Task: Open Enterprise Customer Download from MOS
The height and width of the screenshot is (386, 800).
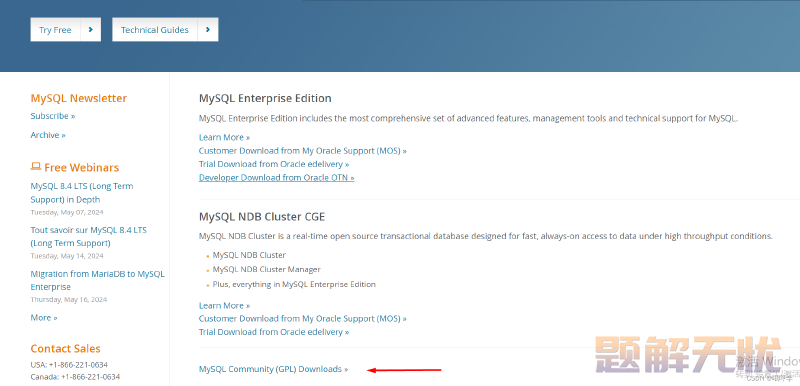Action: click(x=303, y=150)
